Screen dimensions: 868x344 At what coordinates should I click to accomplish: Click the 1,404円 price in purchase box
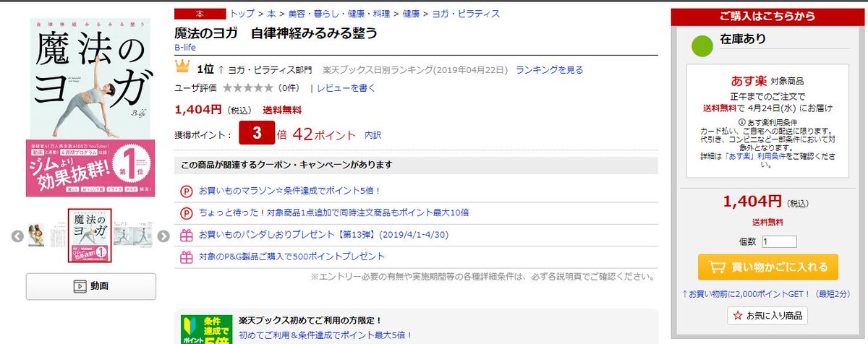tap(752, 202)
